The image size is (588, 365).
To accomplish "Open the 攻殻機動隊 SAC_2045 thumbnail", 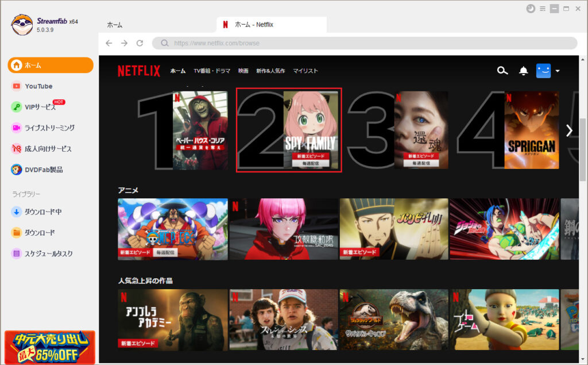I will (x=284, y=229).
